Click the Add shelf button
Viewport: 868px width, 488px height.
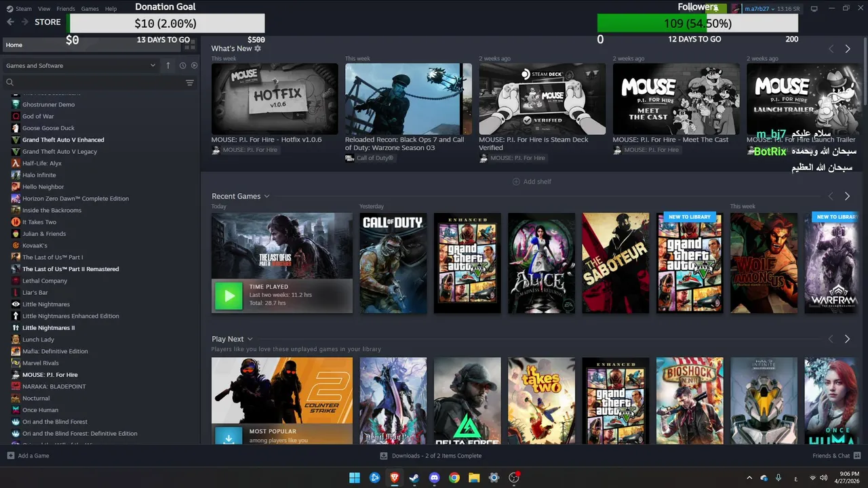pyautogui.click(x=532, y=182)
